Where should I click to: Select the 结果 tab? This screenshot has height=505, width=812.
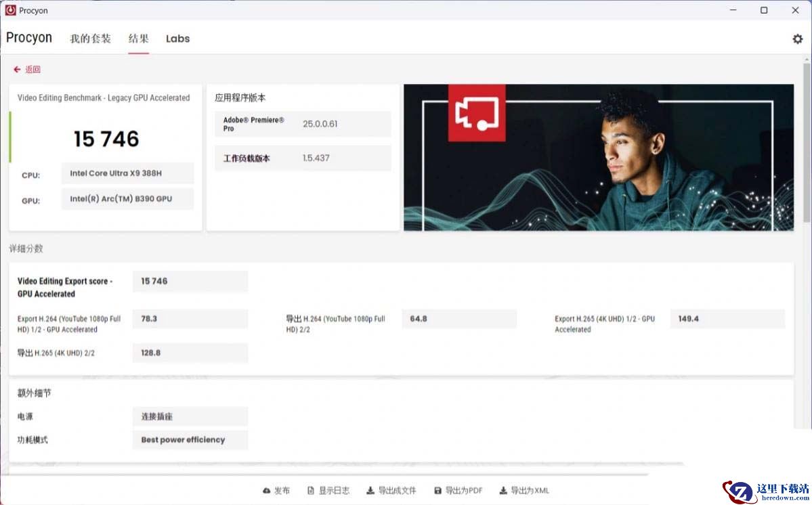[139, 39]
